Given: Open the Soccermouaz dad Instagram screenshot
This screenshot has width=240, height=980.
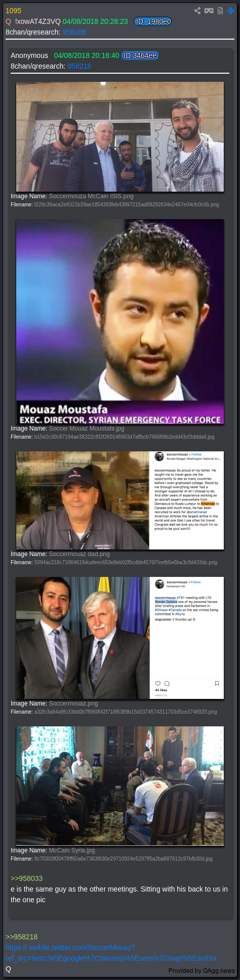Looking at the screenshot, I should tap(120, 500).
